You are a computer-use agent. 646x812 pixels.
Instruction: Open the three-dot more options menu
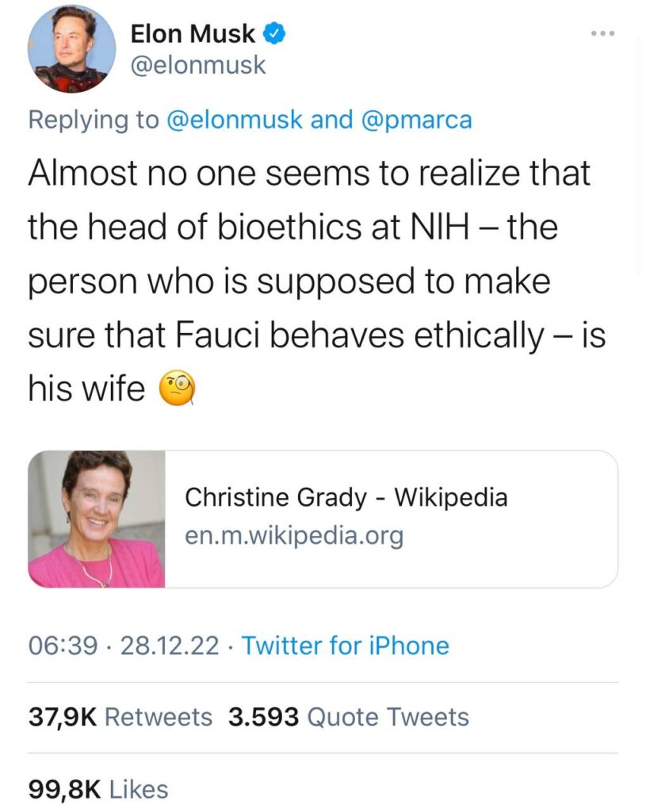[602, 33]
